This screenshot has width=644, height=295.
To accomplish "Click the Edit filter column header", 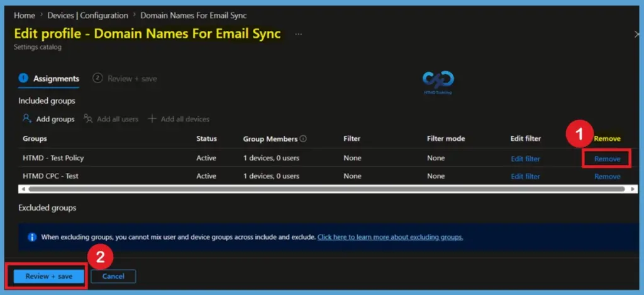I will click(x=526, y=138).
